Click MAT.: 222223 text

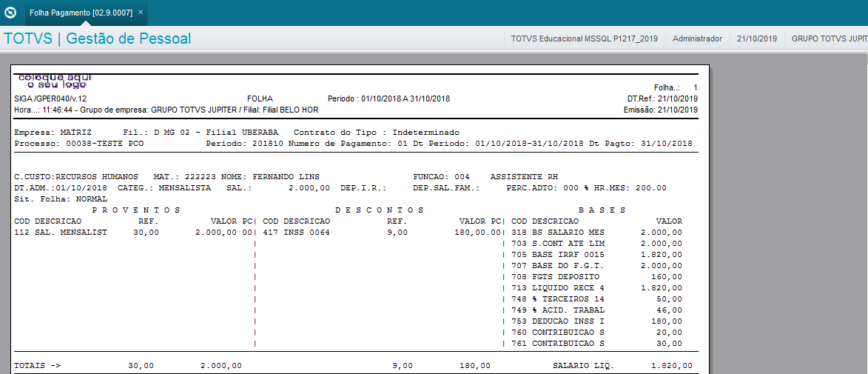point(185,176)
